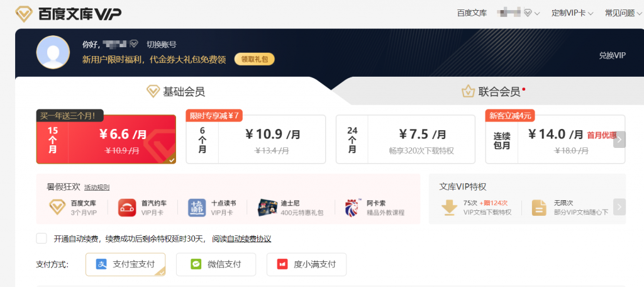This screenshot has width=644, height=287.
Task: Click the WeChat Pay green icon
Action: [196, 264]
